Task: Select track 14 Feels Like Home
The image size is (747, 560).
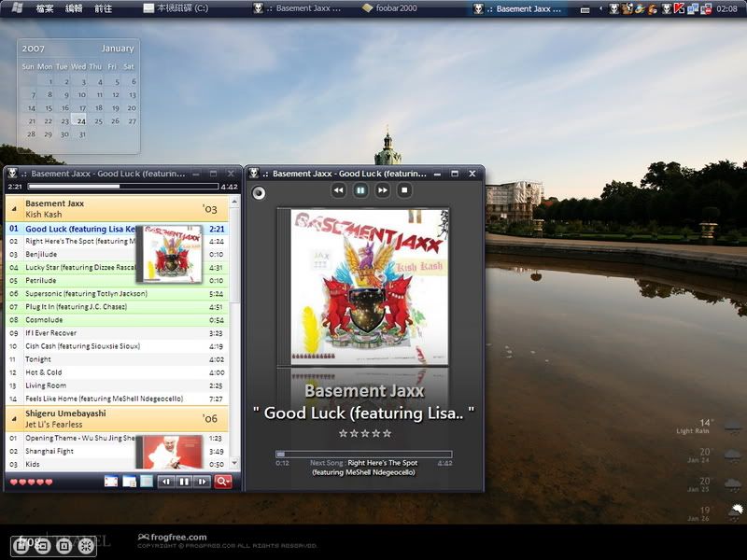Action: click(x=117, y=399)
